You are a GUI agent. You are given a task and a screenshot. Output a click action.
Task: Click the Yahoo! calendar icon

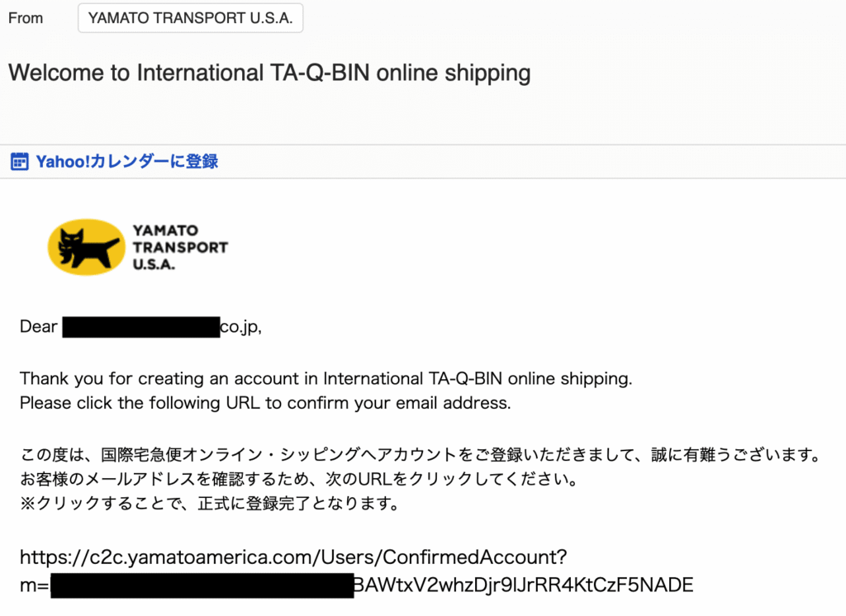[x=20, y=161]
